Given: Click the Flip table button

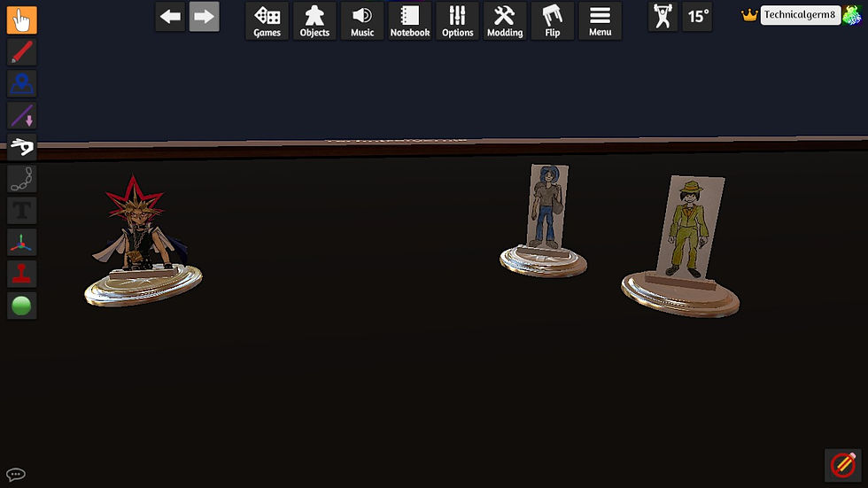Looking at the screenshot, I should coord(553,21).
